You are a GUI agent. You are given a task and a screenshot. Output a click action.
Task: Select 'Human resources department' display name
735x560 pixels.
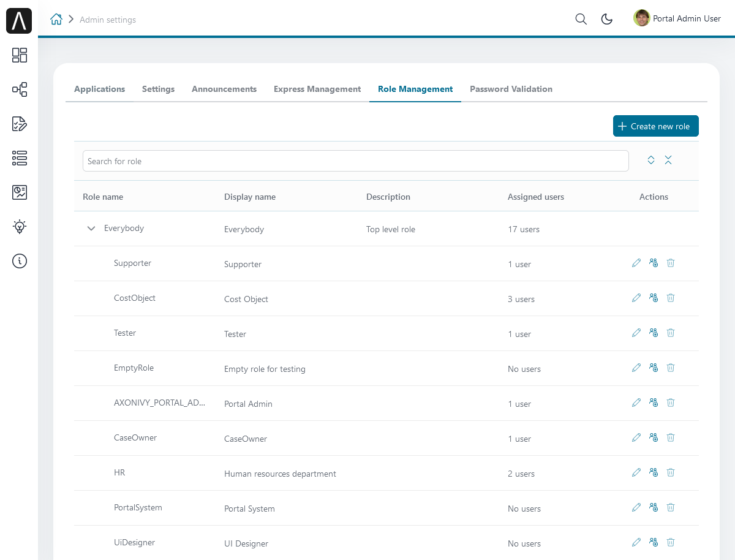280,474
